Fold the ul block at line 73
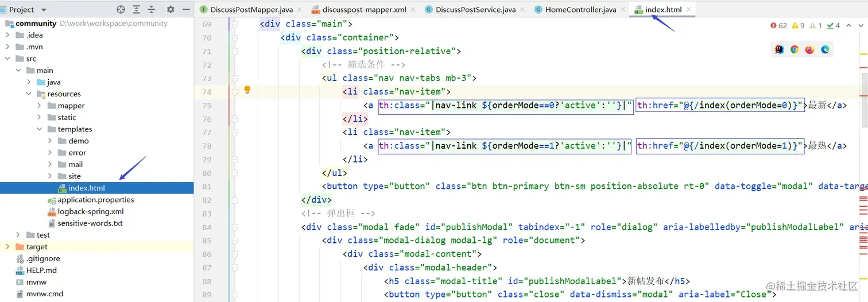 click(x=235, y=78)
